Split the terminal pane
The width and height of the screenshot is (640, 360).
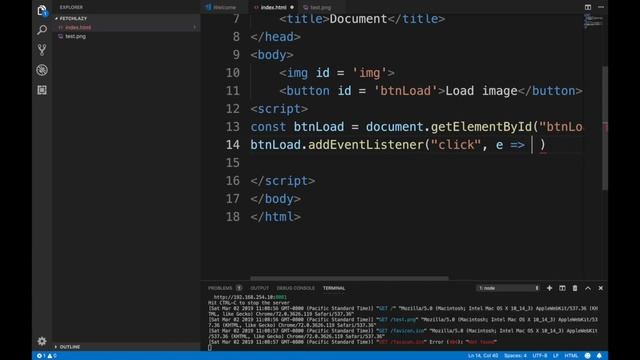[x=562, y=288]
